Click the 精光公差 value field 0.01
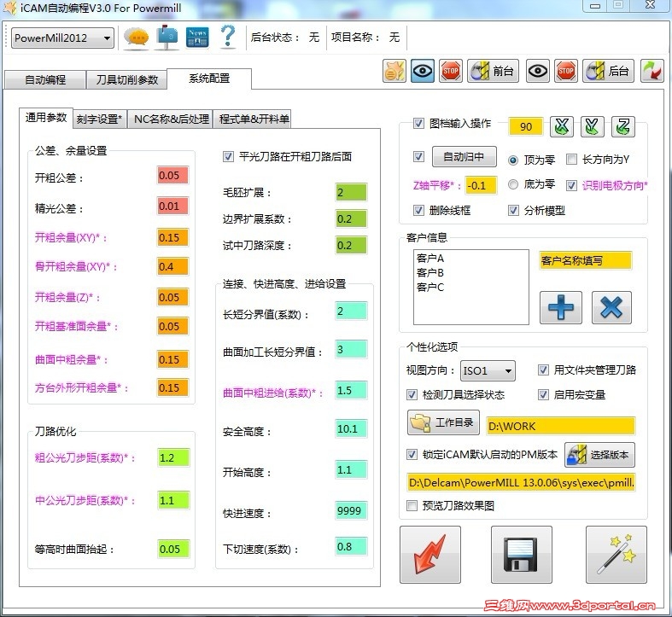 pyautogui.click(x=172, y=207)
